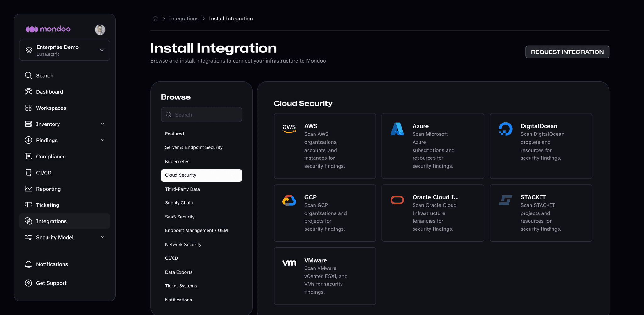Expand the Inventory submenu chevron
This screenshot has height=315, width=644.
click(103, 124)
